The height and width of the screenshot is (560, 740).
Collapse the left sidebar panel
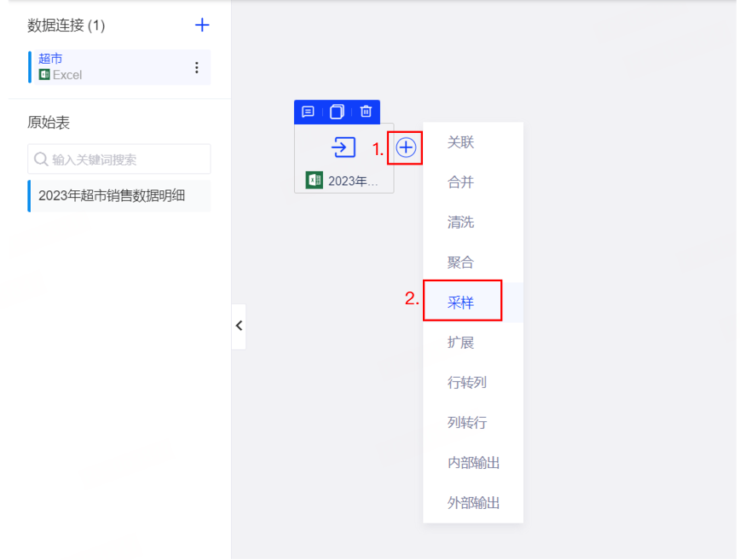pyautogui.click(x=239, y=326)
